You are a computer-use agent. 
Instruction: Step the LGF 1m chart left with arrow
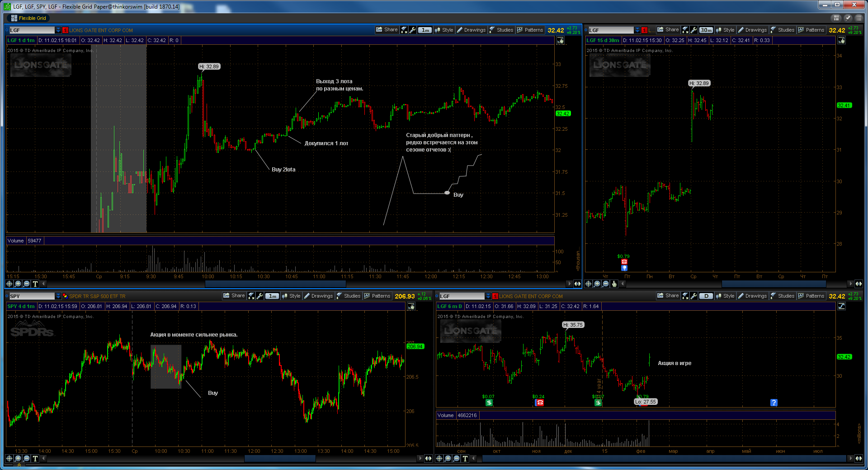pos(44,284)
